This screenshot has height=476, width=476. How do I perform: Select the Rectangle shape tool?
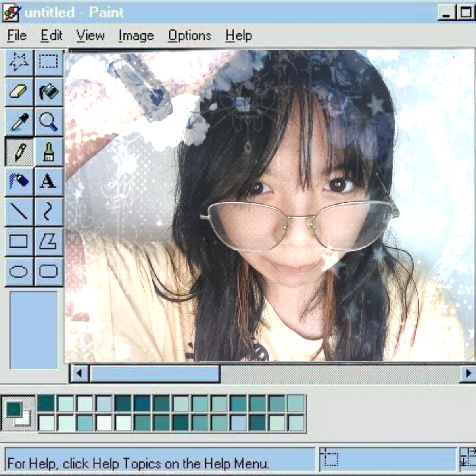19,241
